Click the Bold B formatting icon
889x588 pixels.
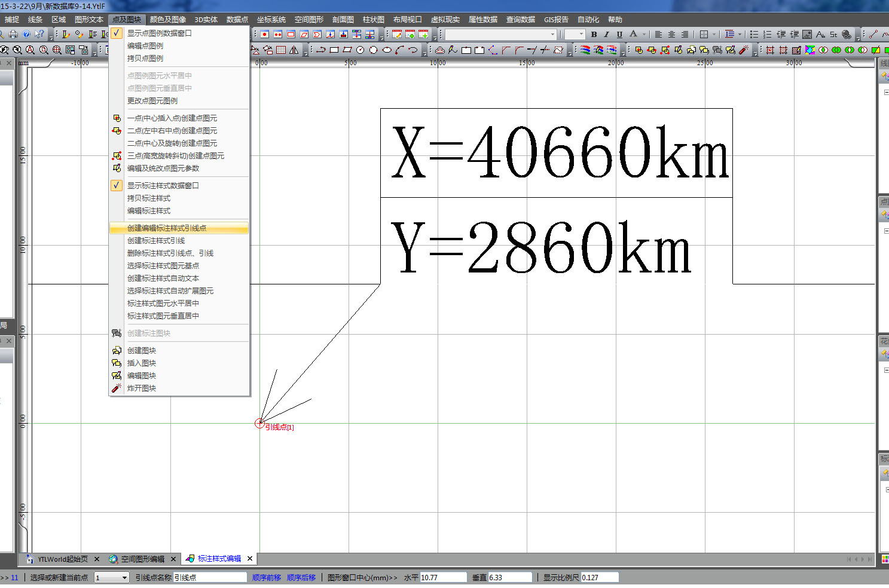594,35
